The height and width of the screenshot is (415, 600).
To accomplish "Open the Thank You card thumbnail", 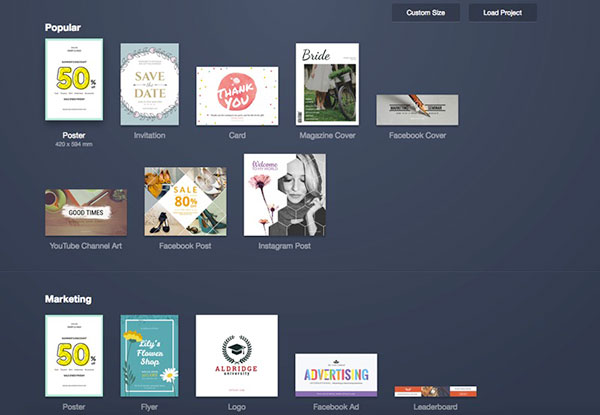I will [237, 96].
